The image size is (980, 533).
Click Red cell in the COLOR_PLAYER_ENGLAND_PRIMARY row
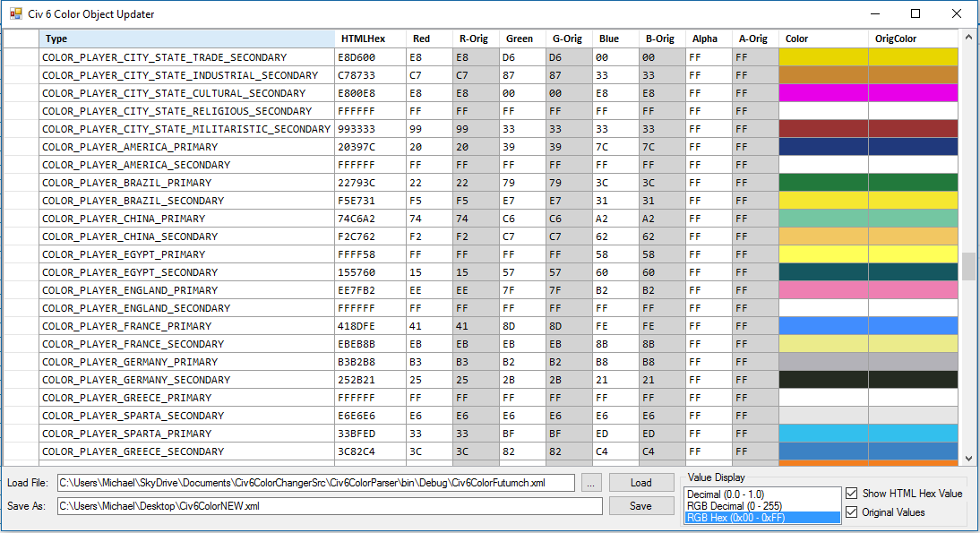pos(429,290)
